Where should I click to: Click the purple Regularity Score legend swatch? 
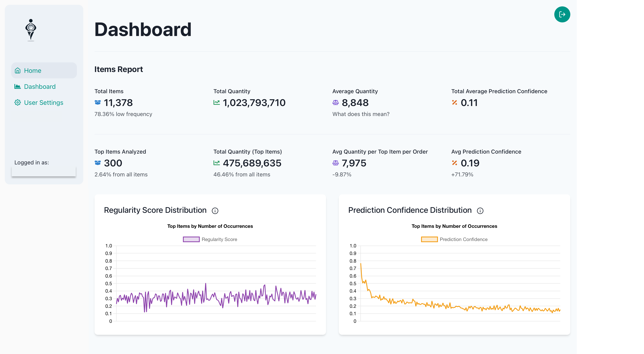(x=191, y=239)
